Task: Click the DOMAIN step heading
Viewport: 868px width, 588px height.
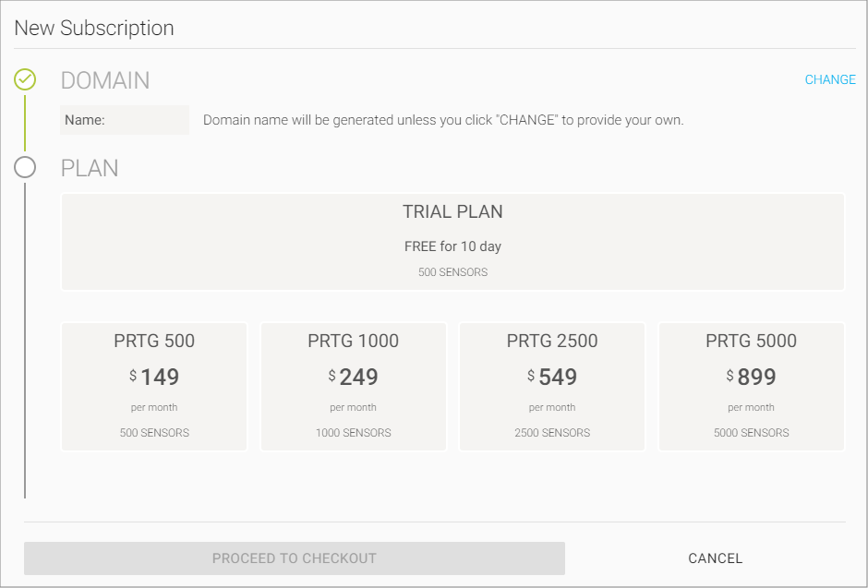Action: 105,80
